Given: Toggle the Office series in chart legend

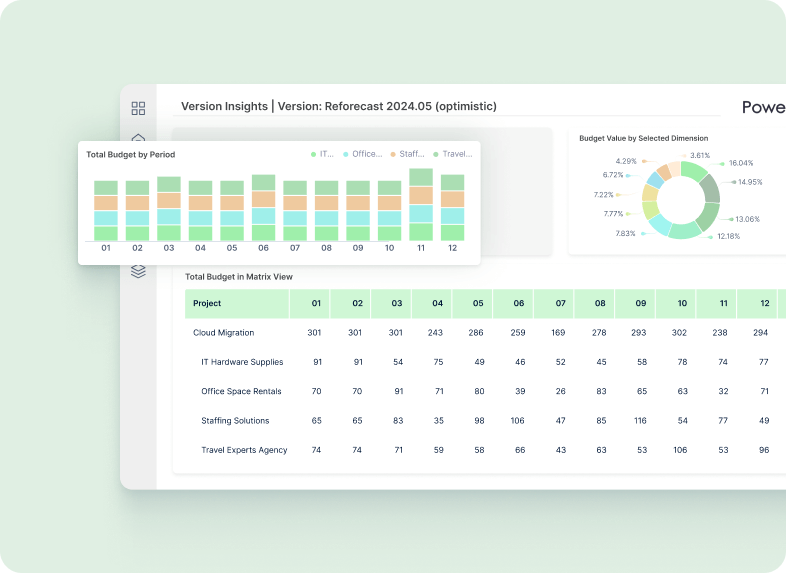Looking at the screenshot, I should pos(362,154).
